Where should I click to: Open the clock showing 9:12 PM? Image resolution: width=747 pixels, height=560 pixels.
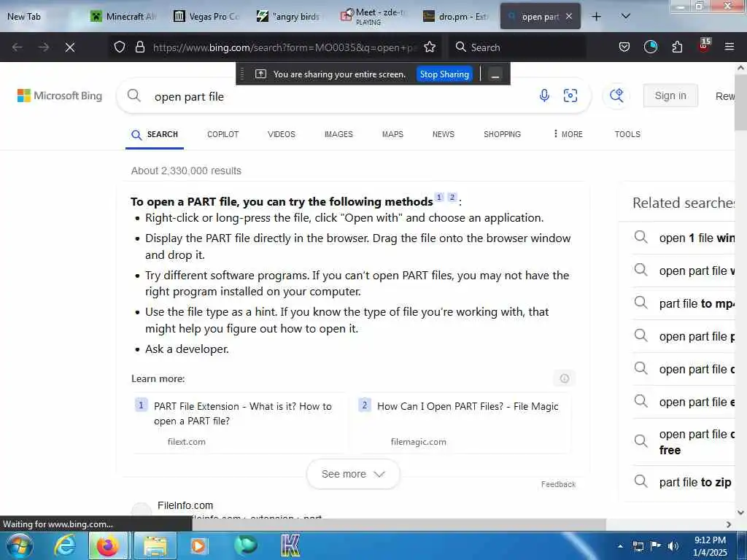click(x=710, y=546)
